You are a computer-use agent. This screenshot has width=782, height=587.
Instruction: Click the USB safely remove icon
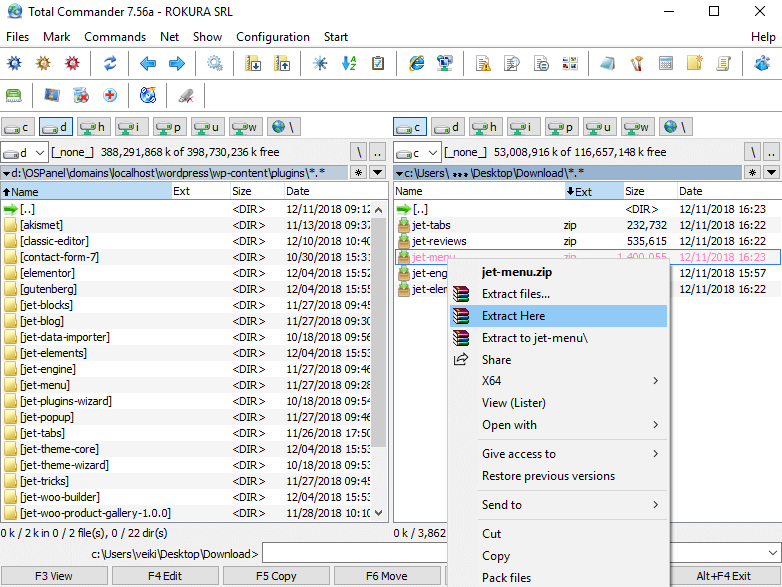(x=186, y=95)
